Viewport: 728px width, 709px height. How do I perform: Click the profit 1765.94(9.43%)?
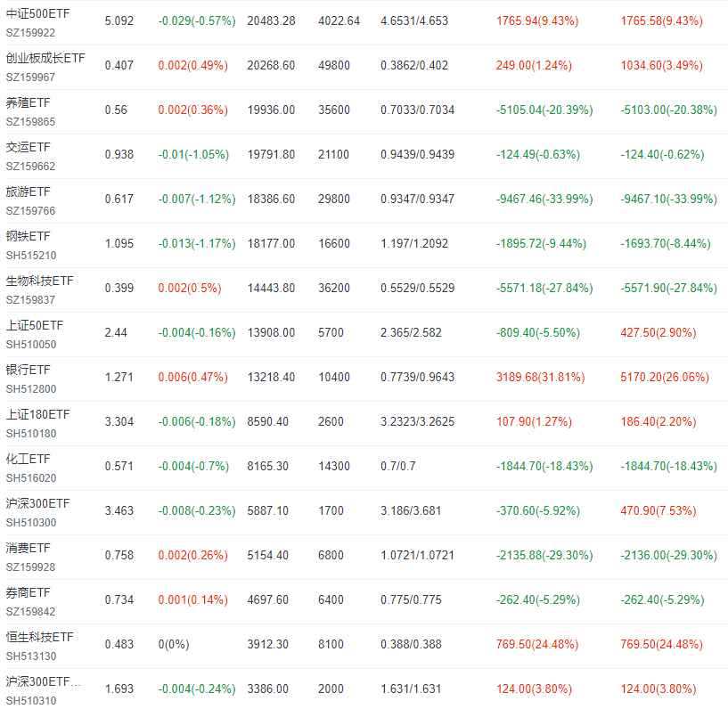coord(537,21)
